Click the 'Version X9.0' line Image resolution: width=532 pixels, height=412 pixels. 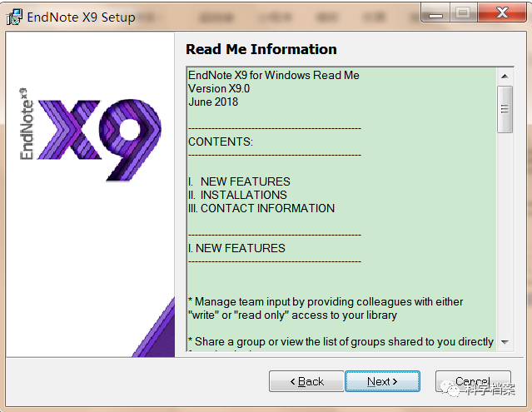pos(219,88)
